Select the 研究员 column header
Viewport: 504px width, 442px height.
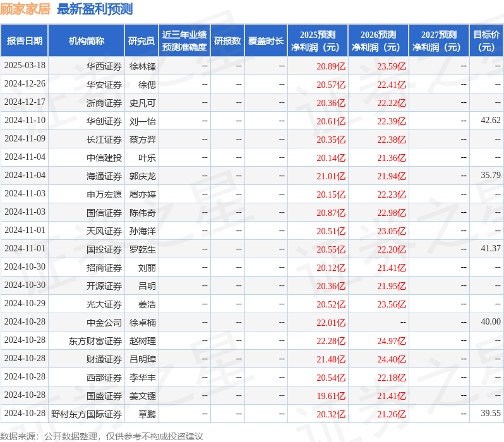[141, 41]
